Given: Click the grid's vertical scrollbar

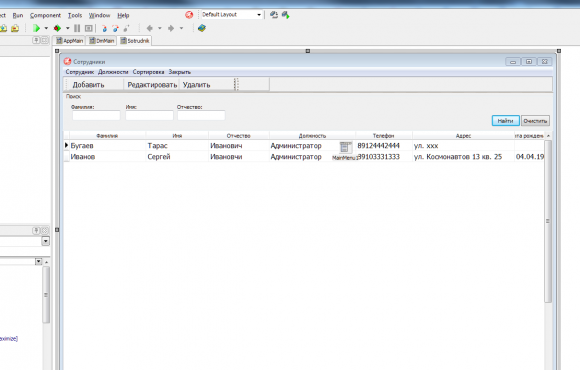Looking at the screenshot, I should tap(548, 221).
